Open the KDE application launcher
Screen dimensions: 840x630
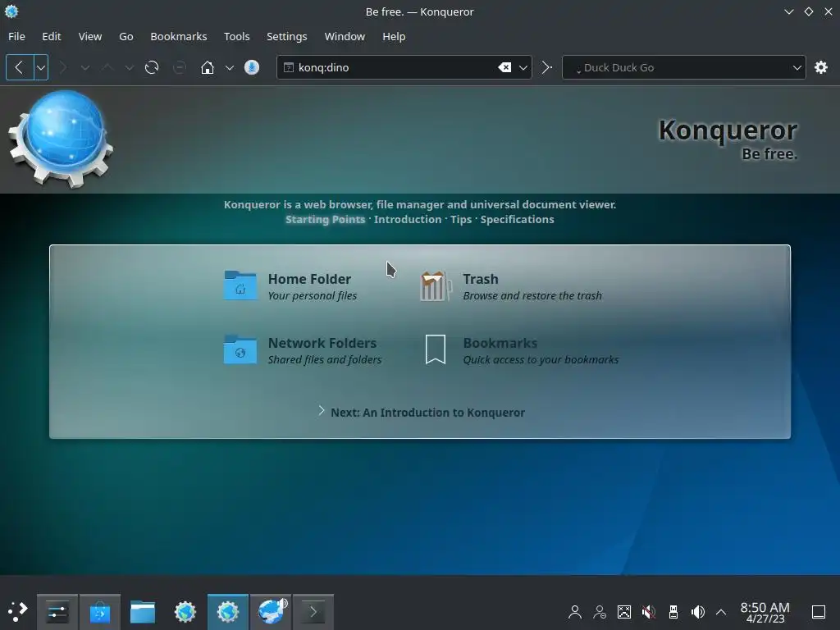(18, 610)
